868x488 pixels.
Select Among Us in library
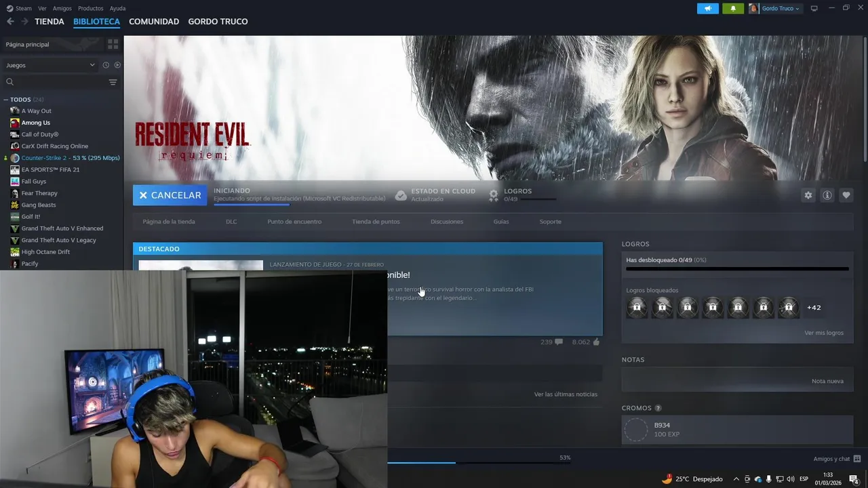pyautogui.click(x=35, y=123)
